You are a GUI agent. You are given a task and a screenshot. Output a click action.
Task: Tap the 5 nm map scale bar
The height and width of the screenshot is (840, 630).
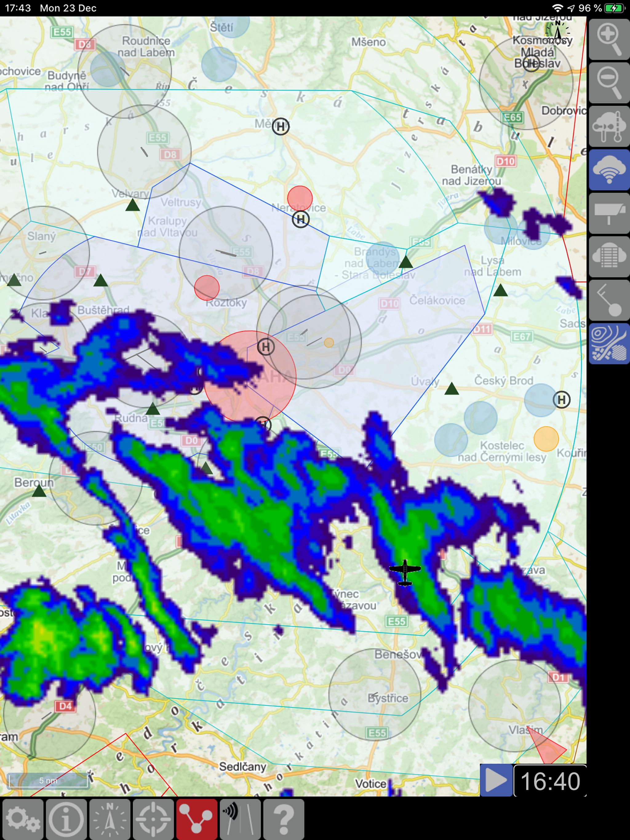coord(49,781)
